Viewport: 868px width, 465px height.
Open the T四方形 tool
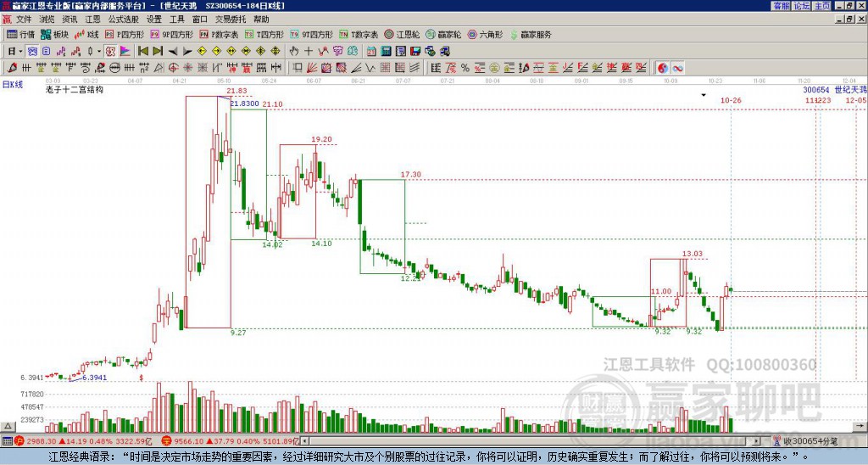pos(264,34)
